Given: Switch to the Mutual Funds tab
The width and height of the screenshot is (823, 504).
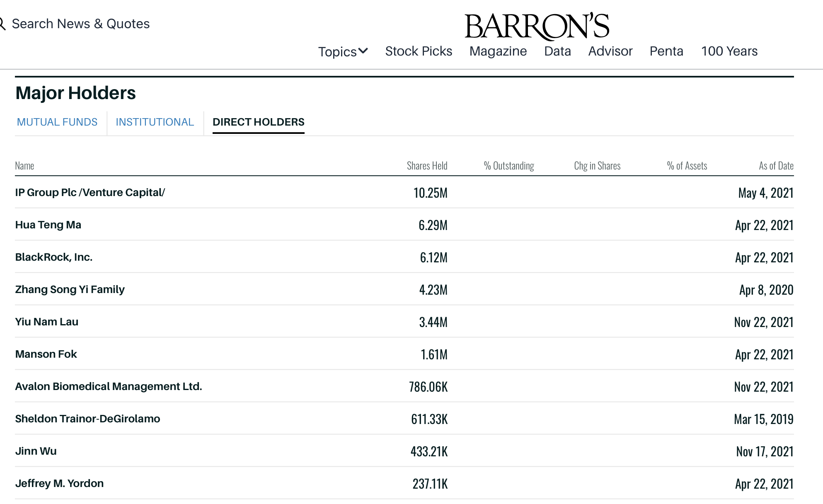Looking at the screenshot, I should tap(57, 122).
